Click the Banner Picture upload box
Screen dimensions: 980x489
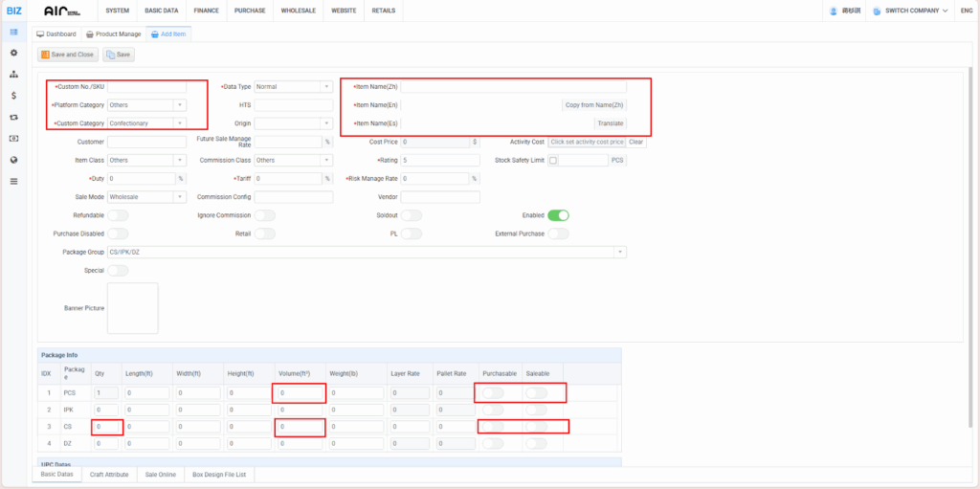tap(133, 308)
